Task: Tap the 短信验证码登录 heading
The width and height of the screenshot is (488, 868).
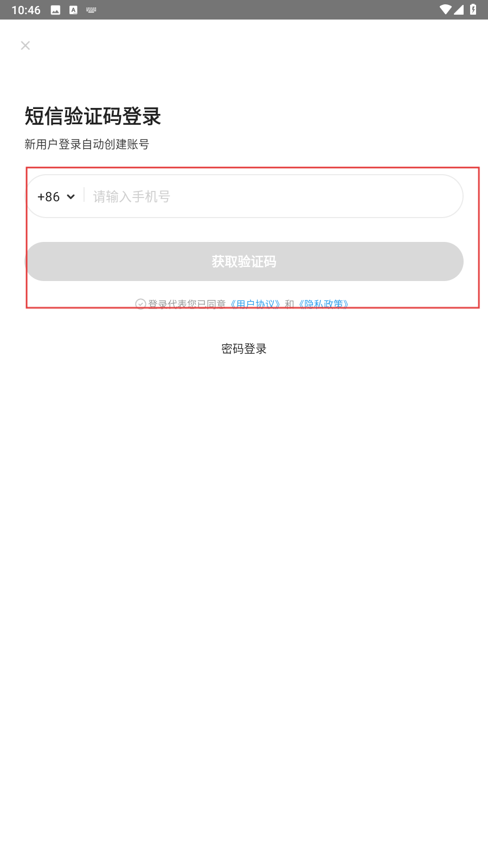Action: tap(93, 116)
